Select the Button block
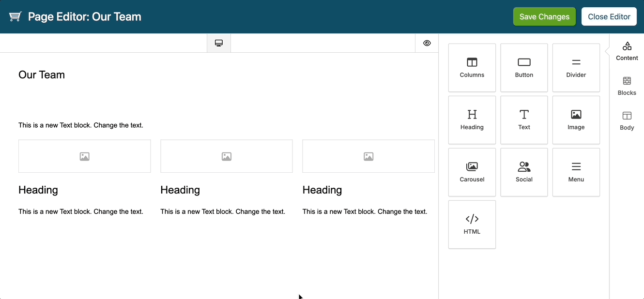This screenshot has height=299, width=644. point(524,67)
